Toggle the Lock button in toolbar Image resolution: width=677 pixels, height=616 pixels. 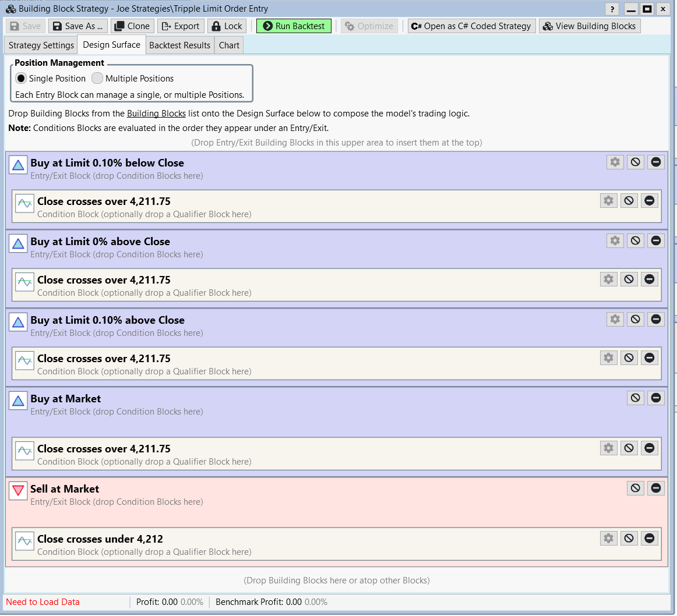(x=227, y=26)
